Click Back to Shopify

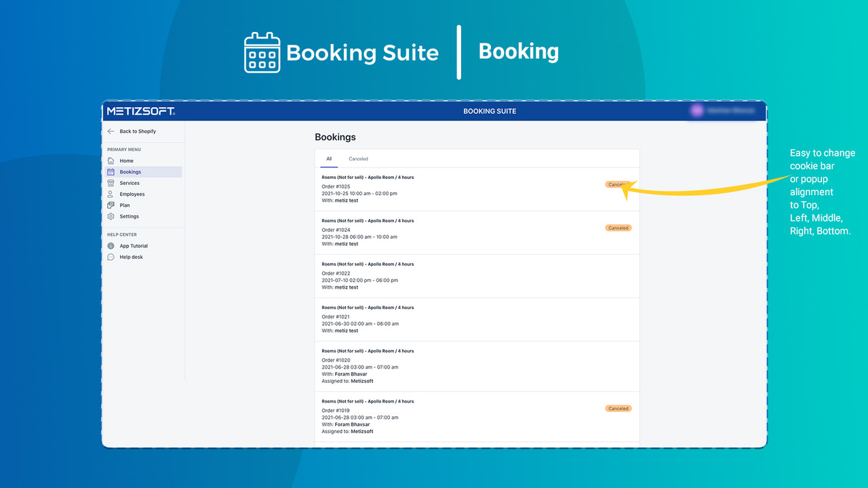click(x=138, y=131)
